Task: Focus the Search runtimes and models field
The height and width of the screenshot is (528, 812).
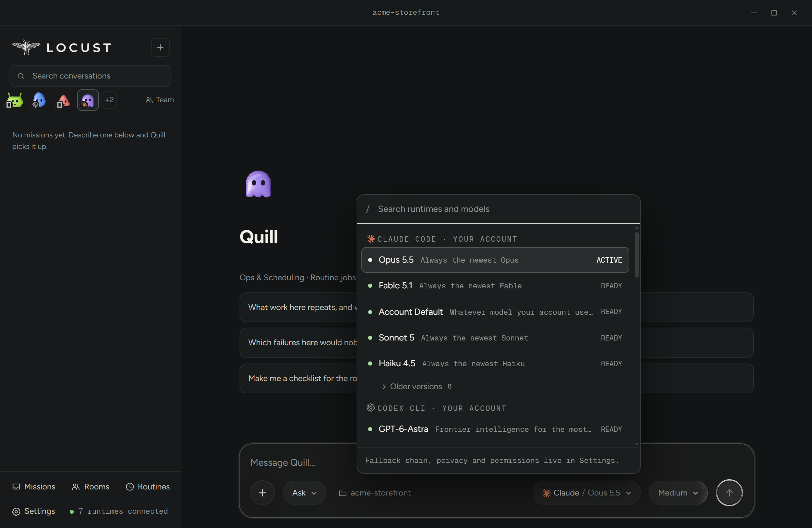Action: tap(498, 209)
